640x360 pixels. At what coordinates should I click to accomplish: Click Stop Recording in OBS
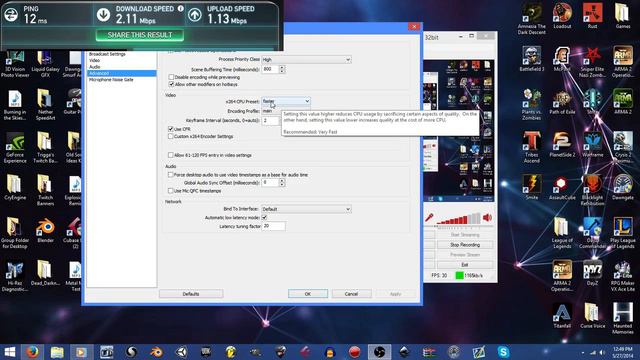(465, 245)
